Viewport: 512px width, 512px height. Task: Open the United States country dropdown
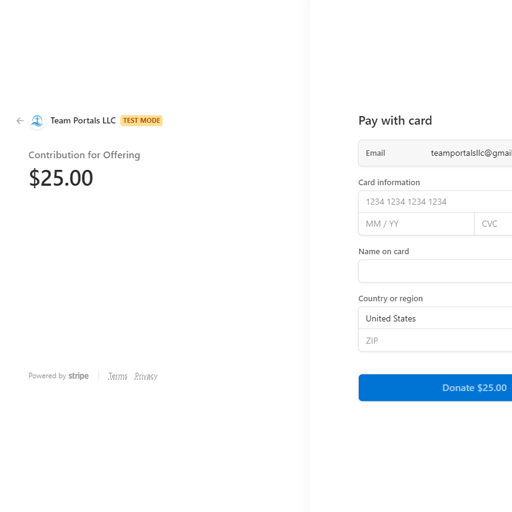tap(435, 318)
